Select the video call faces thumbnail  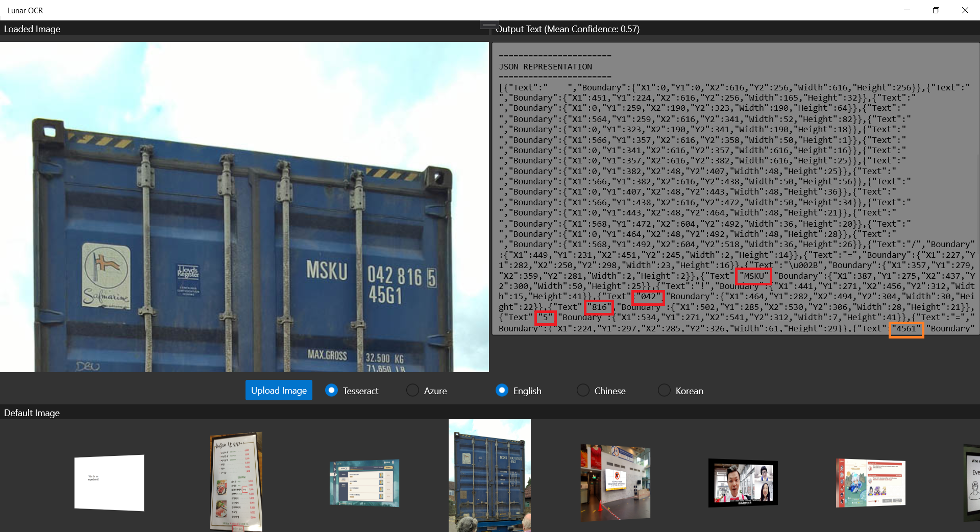743,482
